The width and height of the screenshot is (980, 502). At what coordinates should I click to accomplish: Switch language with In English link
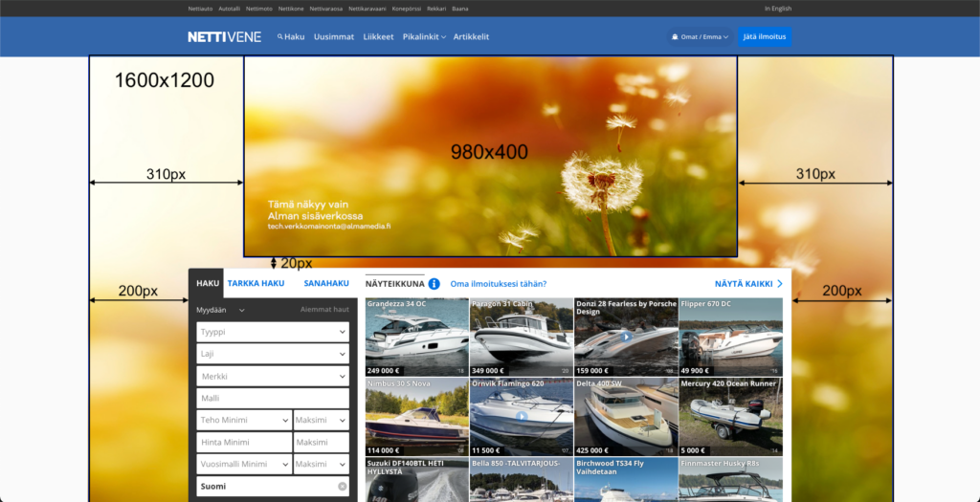coord(777,9)
